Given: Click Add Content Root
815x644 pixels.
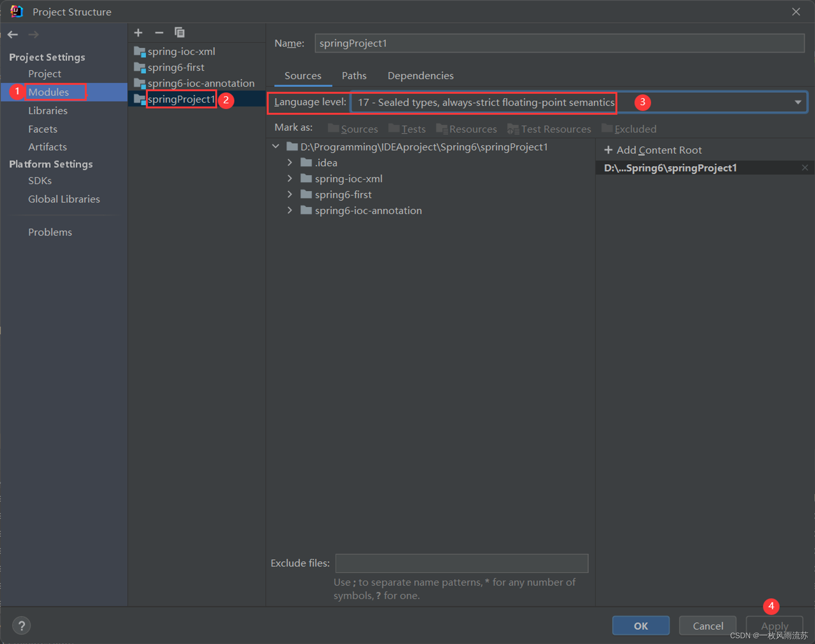Looking at the screenshot, I should pyautogui.click(x=653, y=150).
